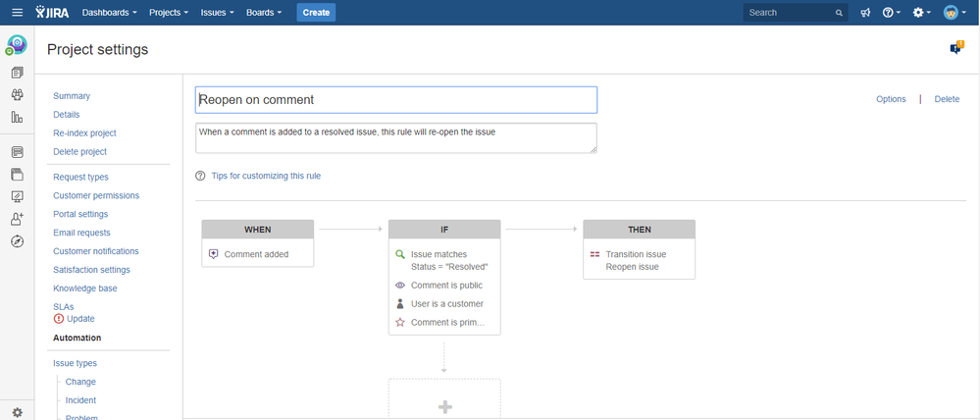The height and width of the screenshot is (420, 980).
Task: Select the Automation menu item
Action: [x=77, y=338]
